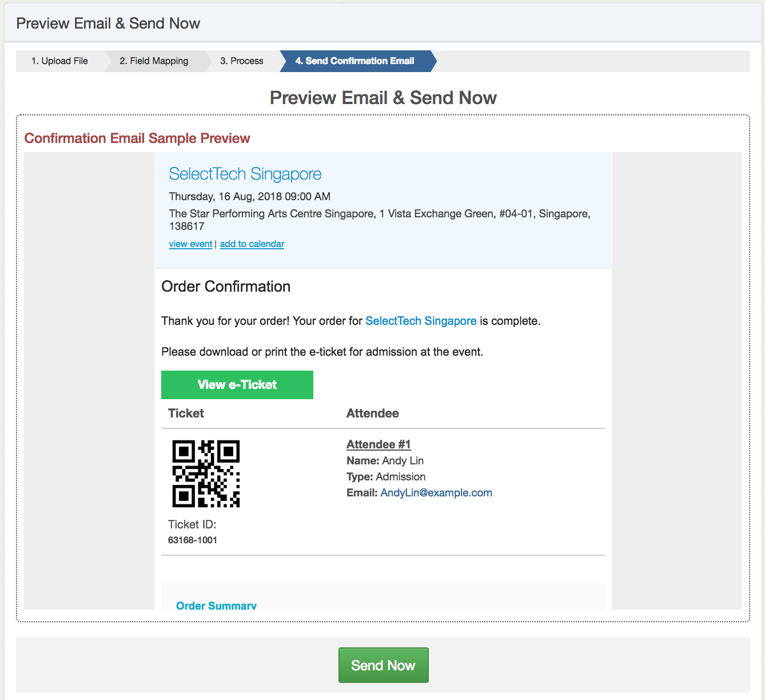Open the Attendee #1 link
The height and width of the screenshot is (700, 765).
point(378,444)
